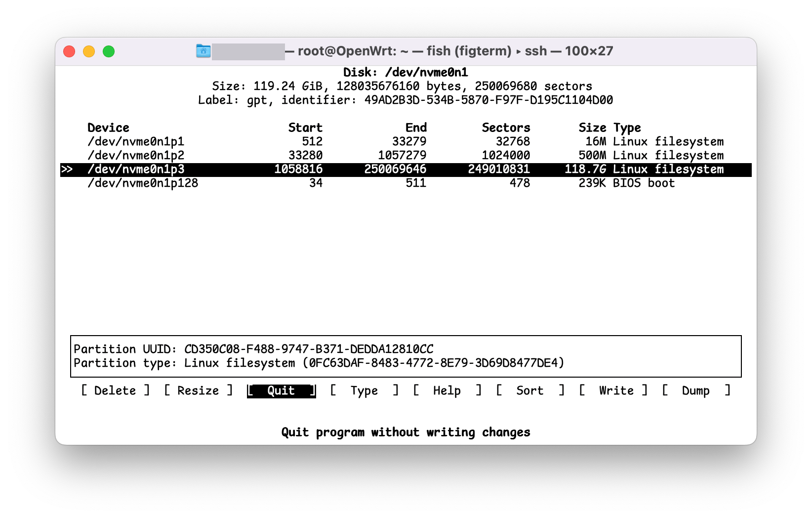Select the Dump command

(696, 390)
